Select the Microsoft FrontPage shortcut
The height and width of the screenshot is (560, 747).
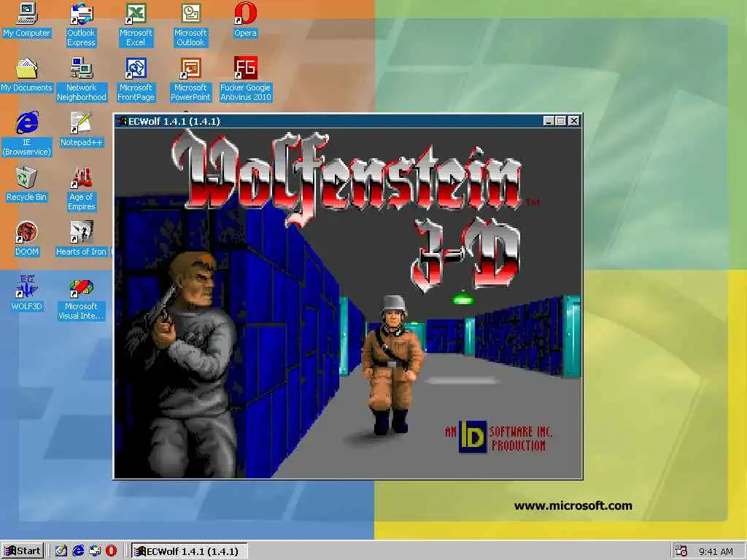[x=136, y=79]
